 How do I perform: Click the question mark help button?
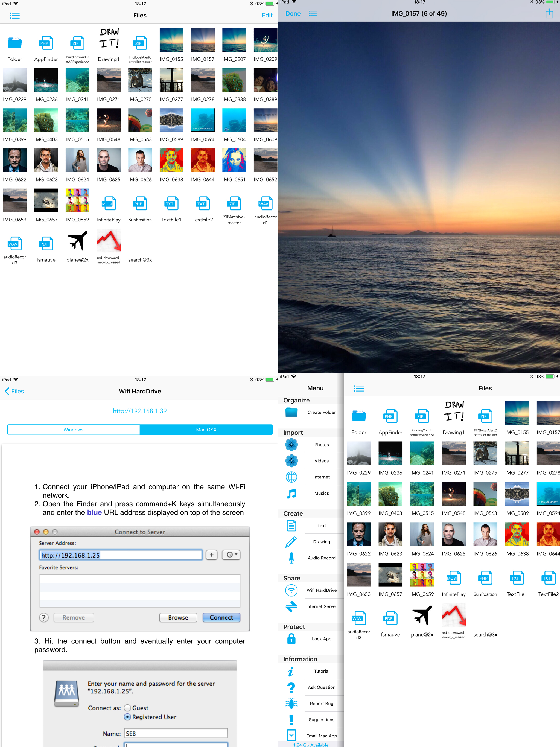(43, 618)
